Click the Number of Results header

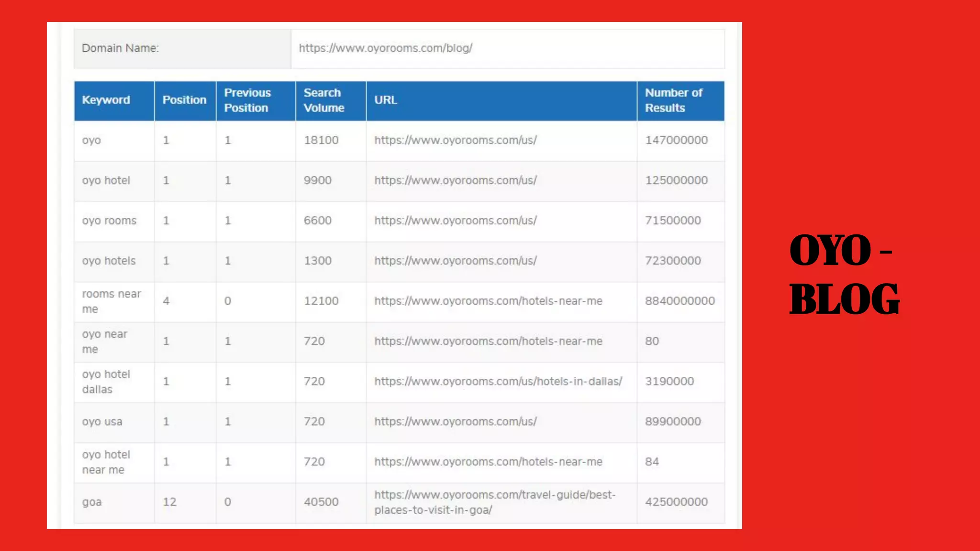coord(673,100)
